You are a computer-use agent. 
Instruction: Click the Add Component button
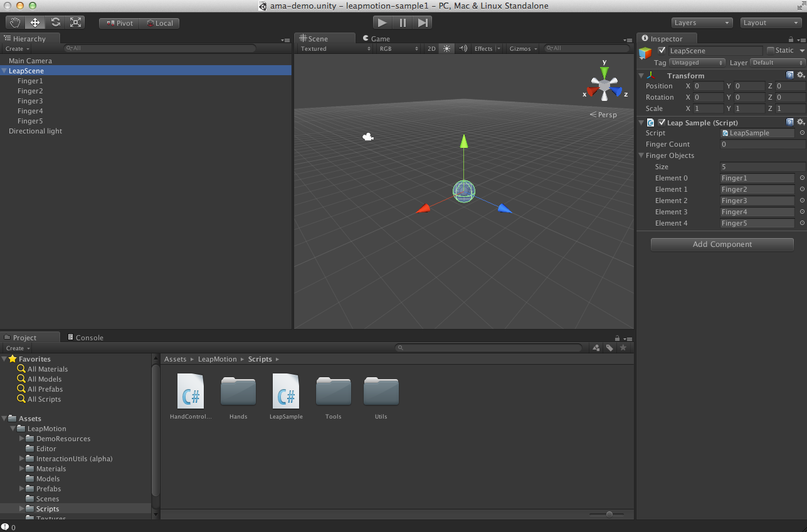pos(722,244)
